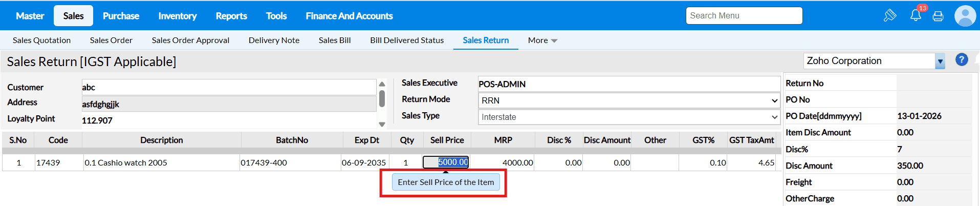Click the Search Menu field
980x206 pixels.
[x=744, y=15]
